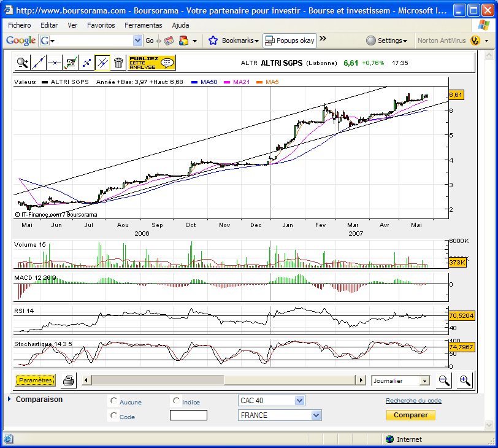Click the Code text input field

click(x=188, y=415)
